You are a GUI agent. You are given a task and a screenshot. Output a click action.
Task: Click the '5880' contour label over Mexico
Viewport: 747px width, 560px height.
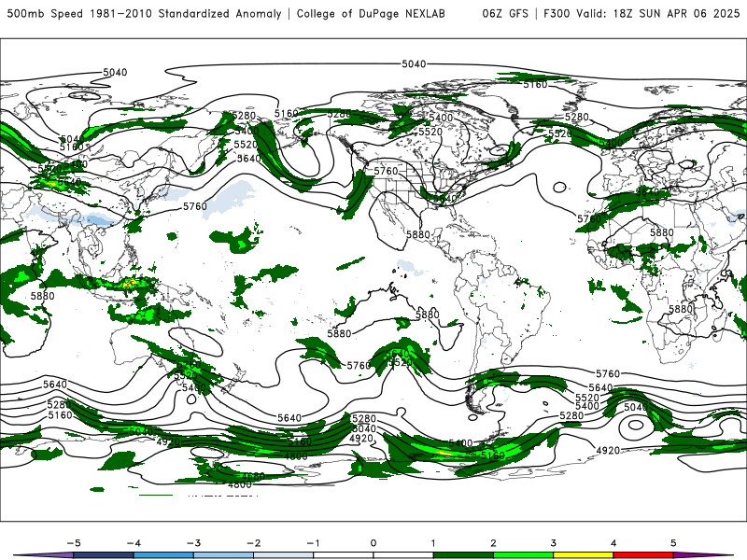[418, 235]
